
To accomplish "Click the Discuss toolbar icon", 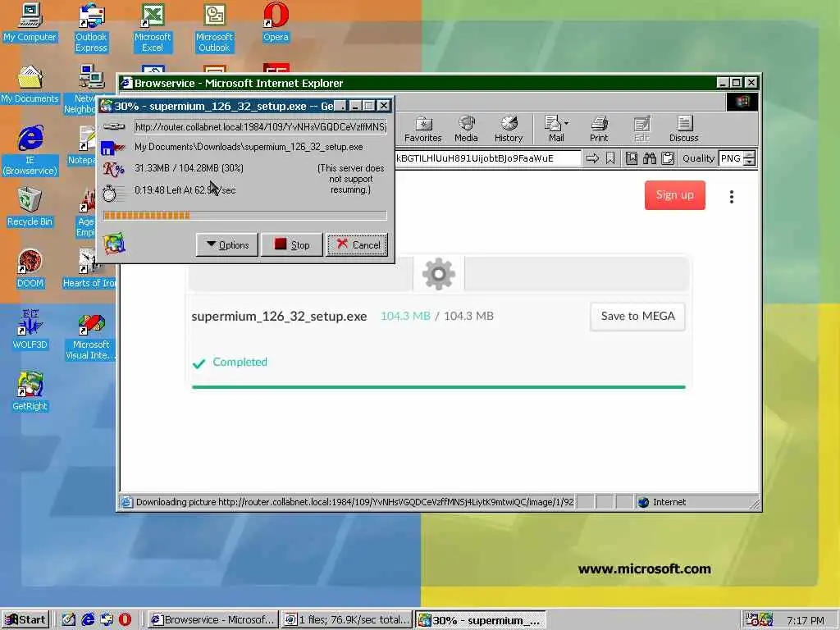I will (x=683, y=129).
